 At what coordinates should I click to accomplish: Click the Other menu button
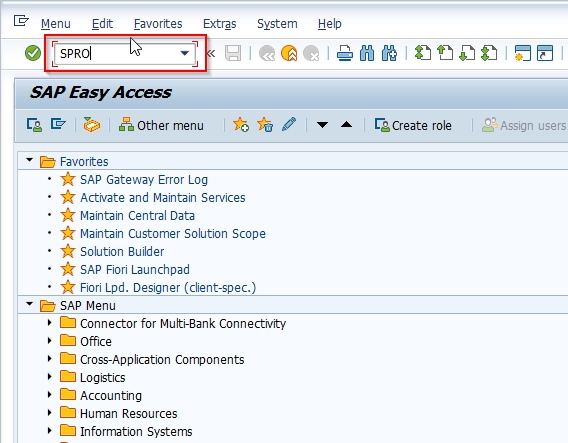[x=161, y=125]
